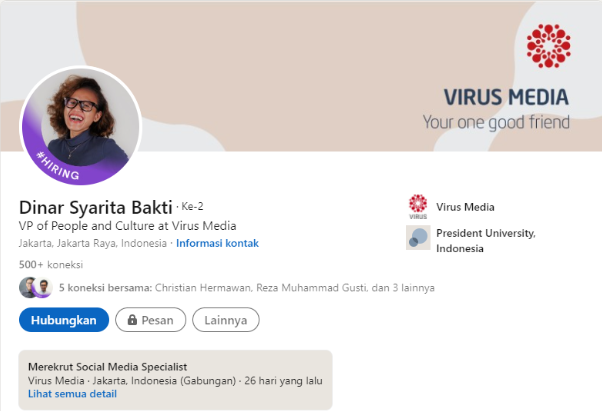This screenshot has width=602, height=411.
Task: Open the Informasi kontak link
Action: (217, 243)
